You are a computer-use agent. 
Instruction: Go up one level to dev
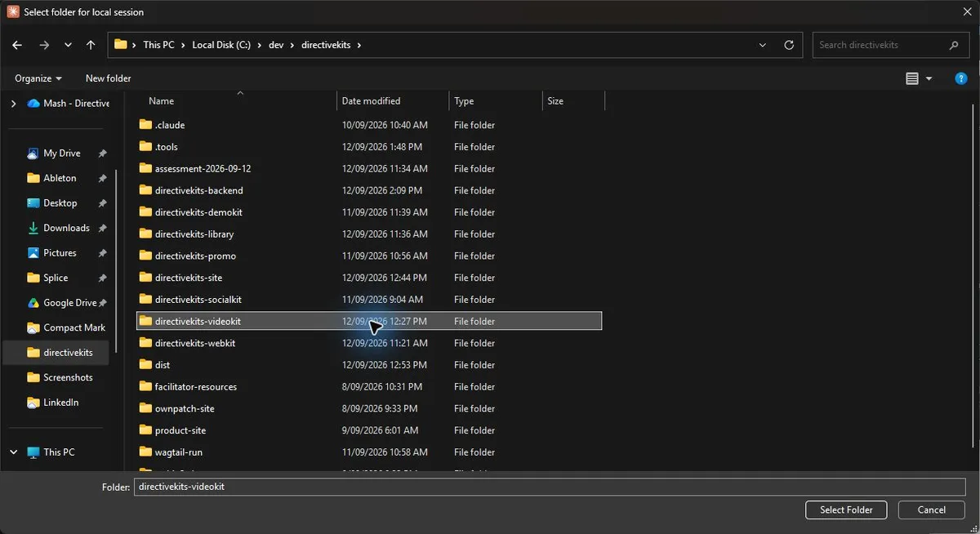click(x=91, y=45)
